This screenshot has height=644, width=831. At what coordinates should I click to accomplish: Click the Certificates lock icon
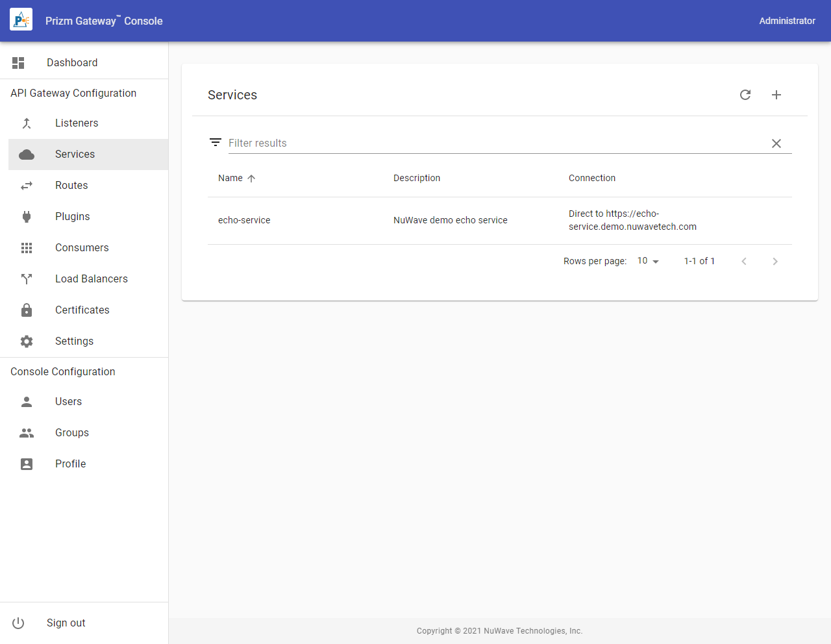(x=27, y=310)
